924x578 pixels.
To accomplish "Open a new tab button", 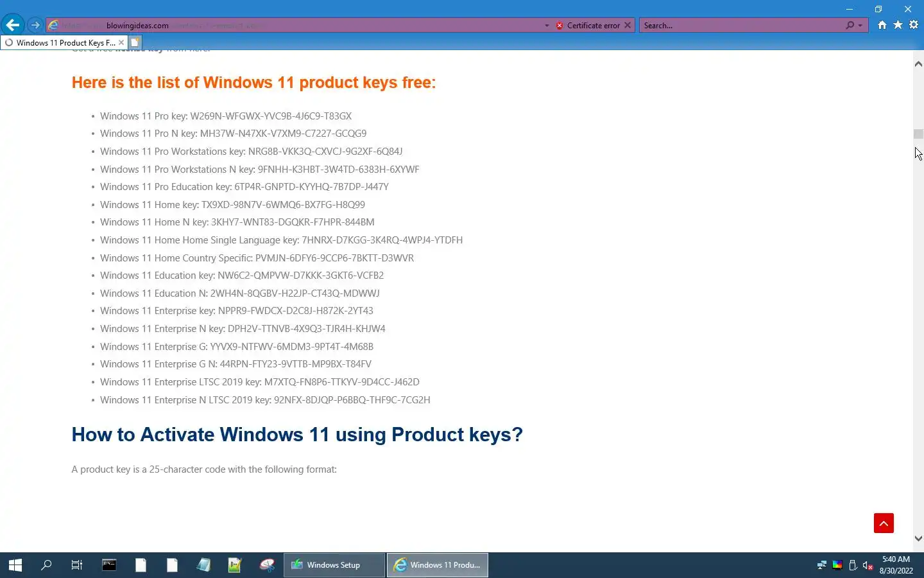I will pos(135,42).
